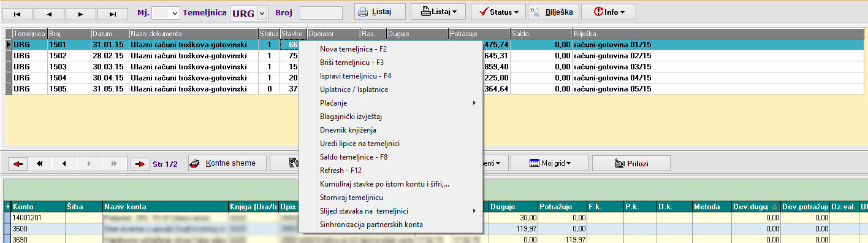This screenshot has height=243, width=868.
Task: Select Saldo temeljnice - F8
Action: (x=390, y=157)
